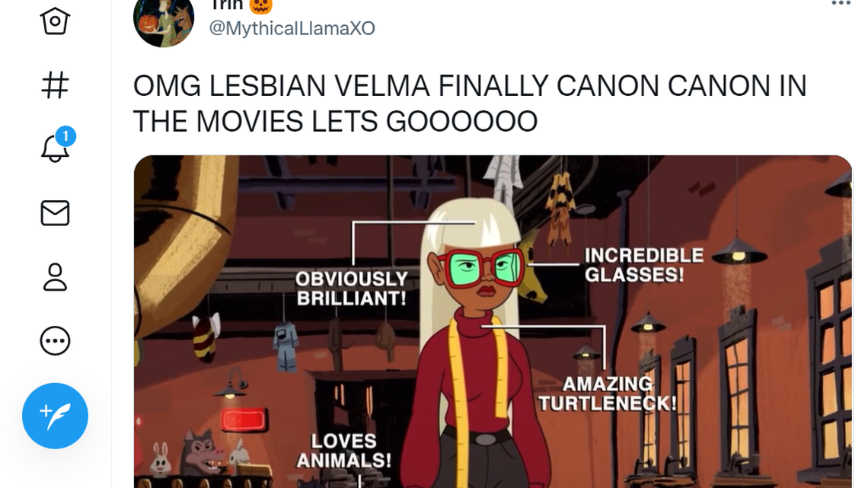The height and width of the screenshot is (488, 868).
Task: Open the Profile person icon
Action: point(55,276)
